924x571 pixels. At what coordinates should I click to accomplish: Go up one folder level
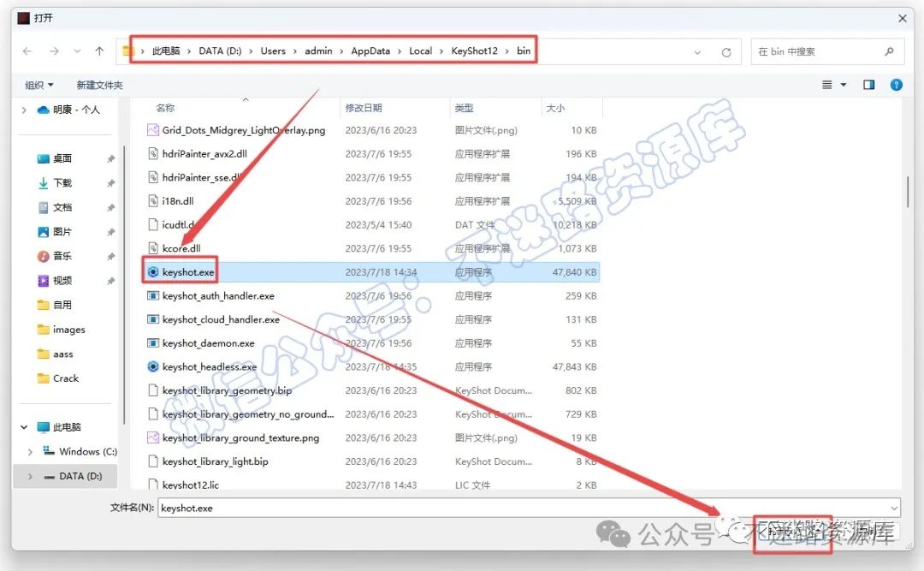99,51
